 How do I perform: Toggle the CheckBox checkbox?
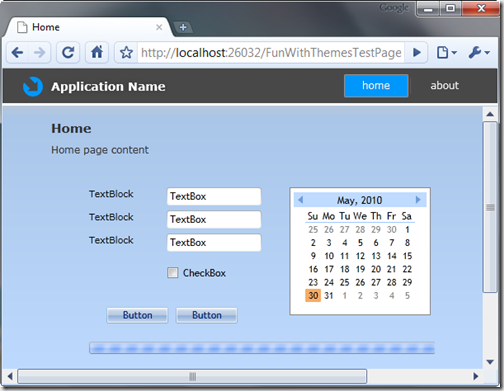[x=173, y=273]
